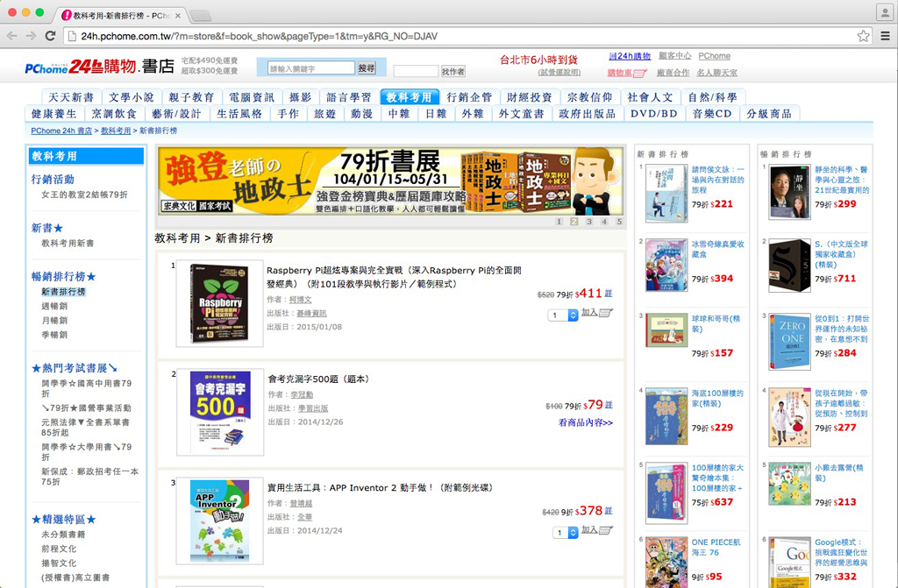Click the 搜尋 search button
The width and height of the screenshot is (898, 588).
click(367, 68)
